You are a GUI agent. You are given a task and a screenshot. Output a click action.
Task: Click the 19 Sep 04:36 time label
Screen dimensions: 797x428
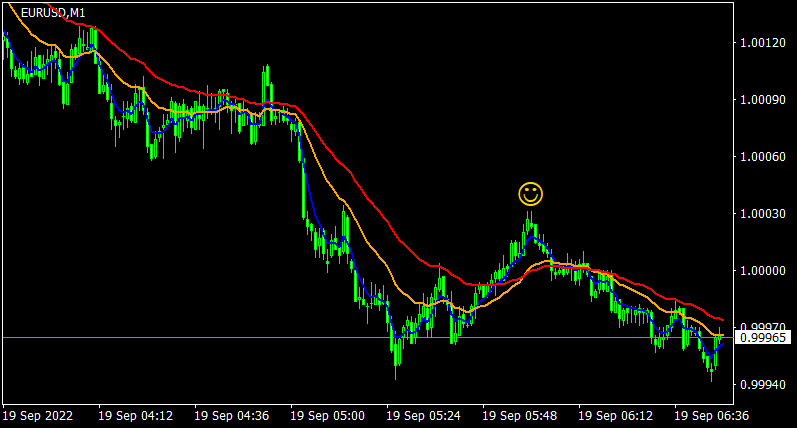click(232, 416)
